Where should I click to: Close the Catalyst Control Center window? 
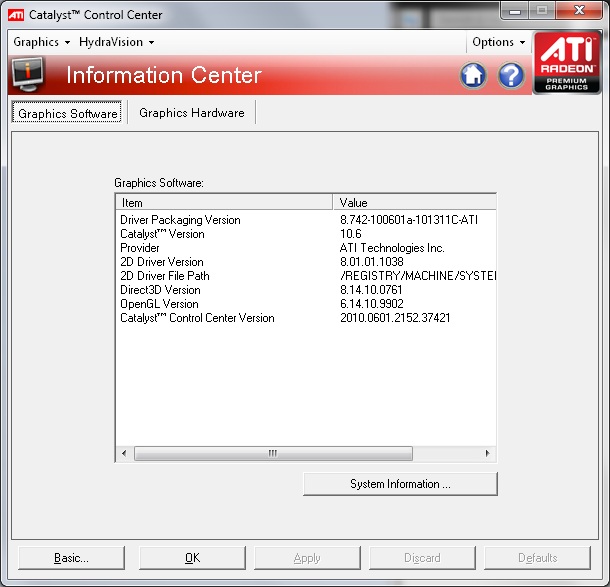pyautogui.click(x=579, y=11)
